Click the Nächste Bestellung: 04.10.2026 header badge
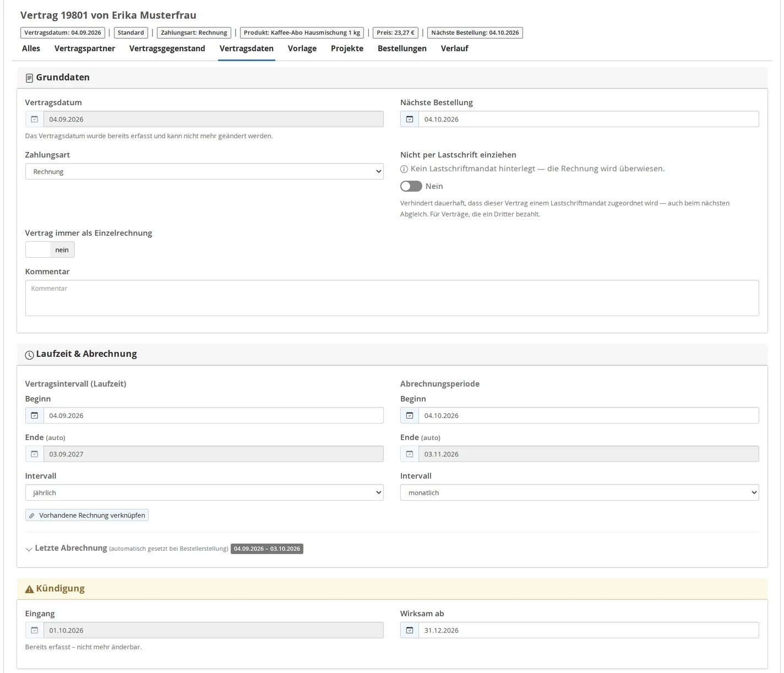The height and width of the screenshot is (673, 784). click(x=475, y=32)
